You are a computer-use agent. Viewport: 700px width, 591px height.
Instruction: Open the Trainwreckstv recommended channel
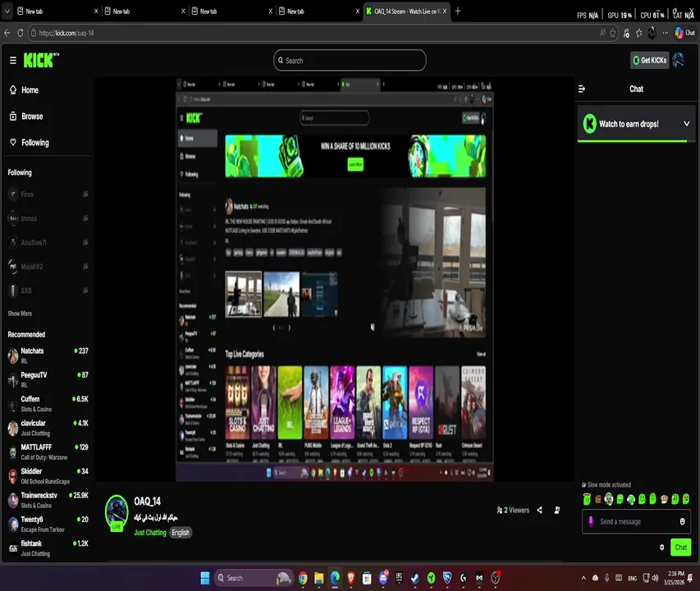pyautogui.click(x=48, y=500)
